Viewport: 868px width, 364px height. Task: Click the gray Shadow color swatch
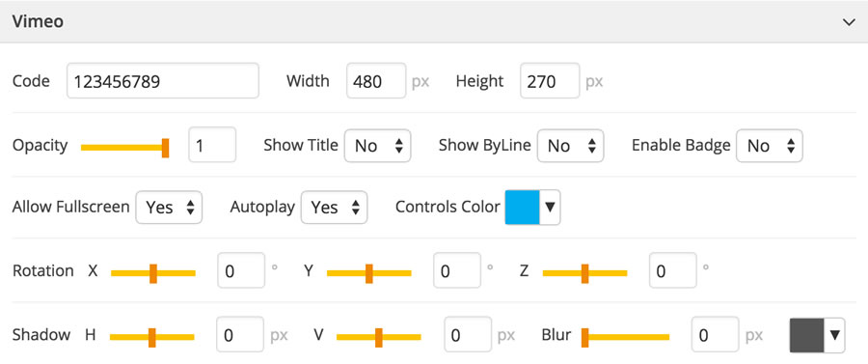click(806, 335)
